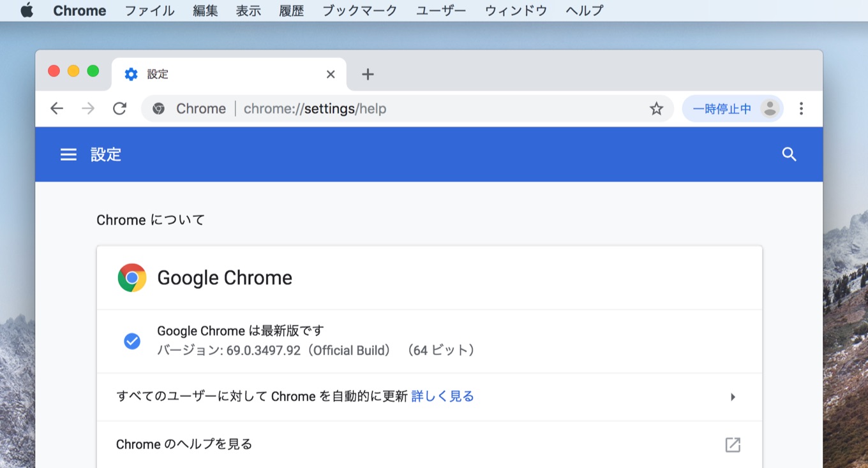The width and height of the screenshot is (868, 468).
Task: Click the external link icon for Chrome help
Action: (x=733, y=444)
